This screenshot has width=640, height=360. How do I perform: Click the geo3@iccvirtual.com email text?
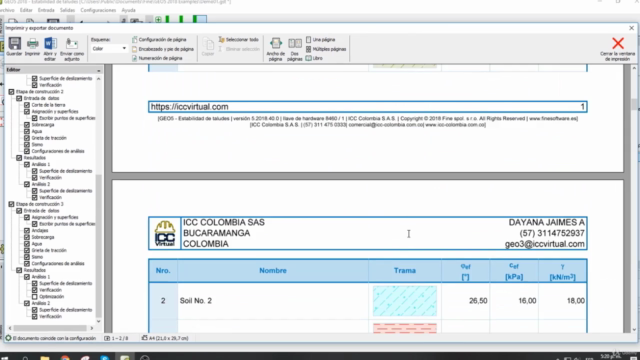click(x=544, y=244)
